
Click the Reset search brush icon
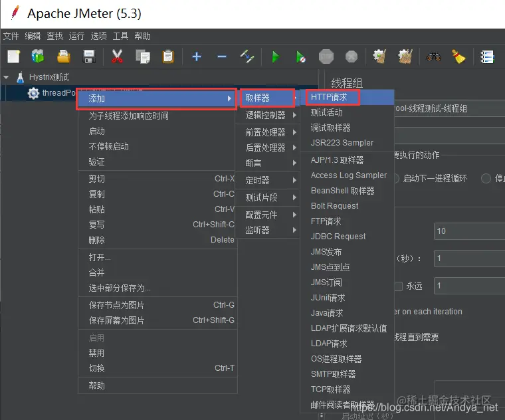click(458, 56)
